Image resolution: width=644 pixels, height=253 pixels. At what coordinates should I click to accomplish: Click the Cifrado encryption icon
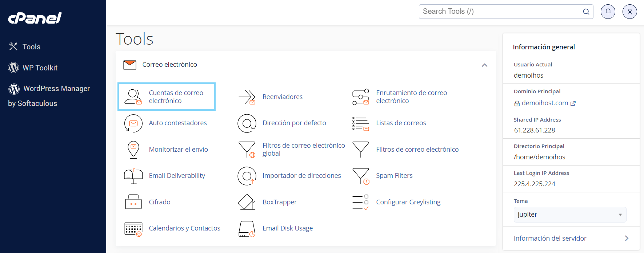click(x=133, y=202)
